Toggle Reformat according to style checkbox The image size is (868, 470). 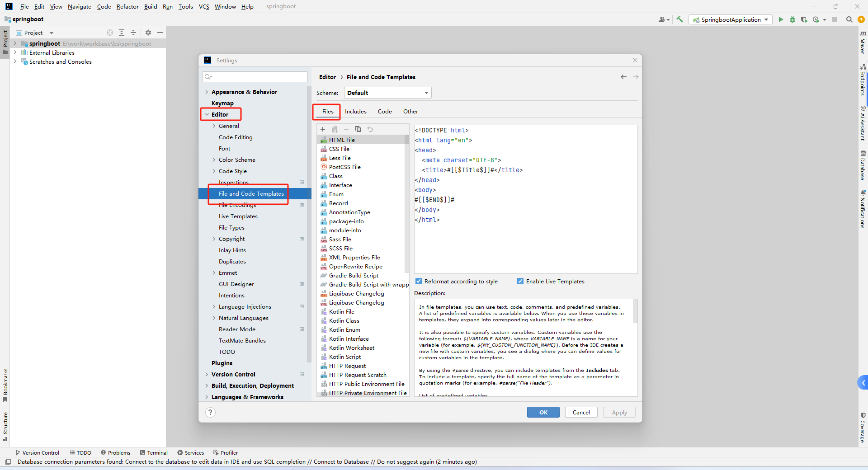419,281
